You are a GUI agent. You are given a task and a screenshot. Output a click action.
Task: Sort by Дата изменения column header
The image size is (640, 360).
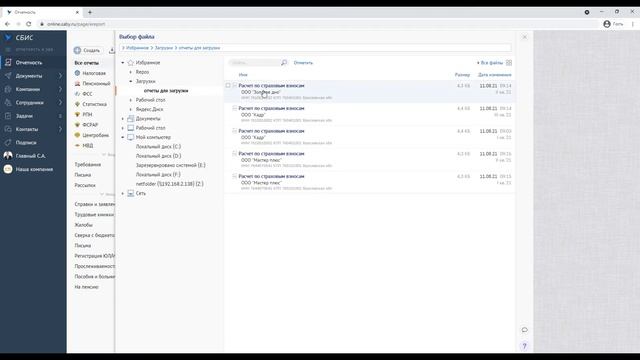pos(495,75)
